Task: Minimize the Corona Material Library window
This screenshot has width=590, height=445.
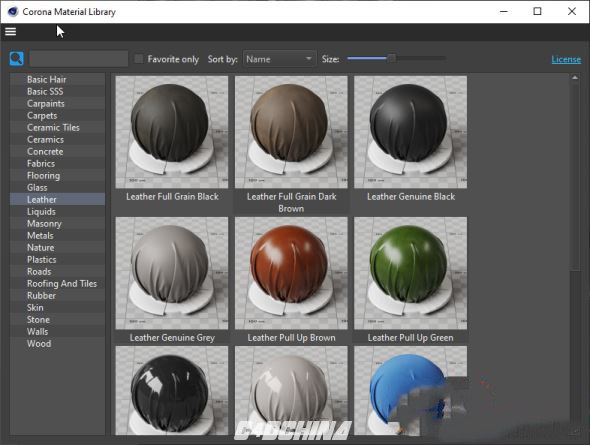Action: click(503, 11)
